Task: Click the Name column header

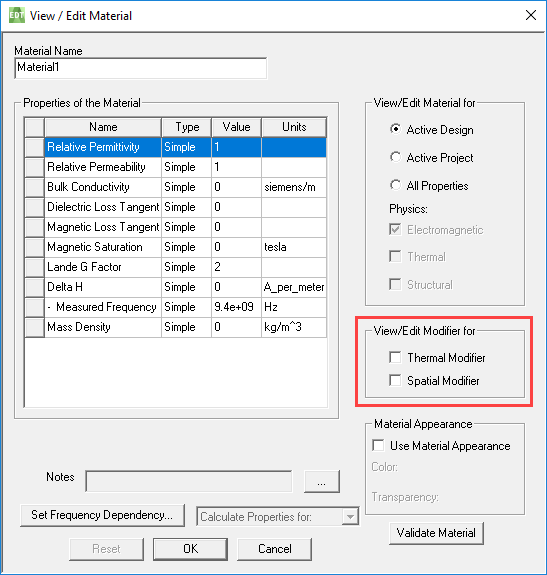Action: [103, 127]
